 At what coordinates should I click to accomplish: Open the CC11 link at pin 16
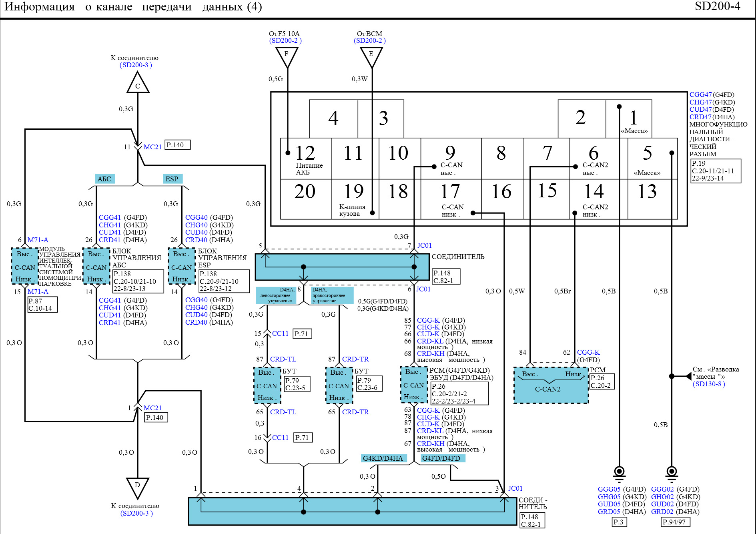280,438
